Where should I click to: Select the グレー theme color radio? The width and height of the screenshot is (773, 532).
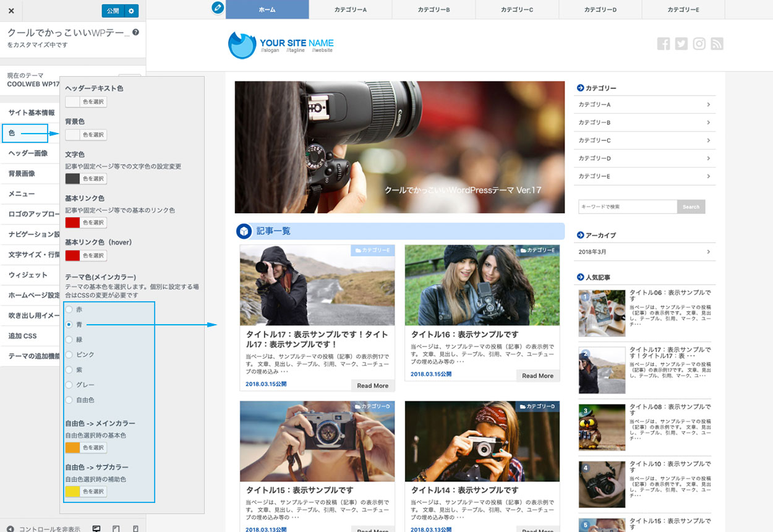69,385
